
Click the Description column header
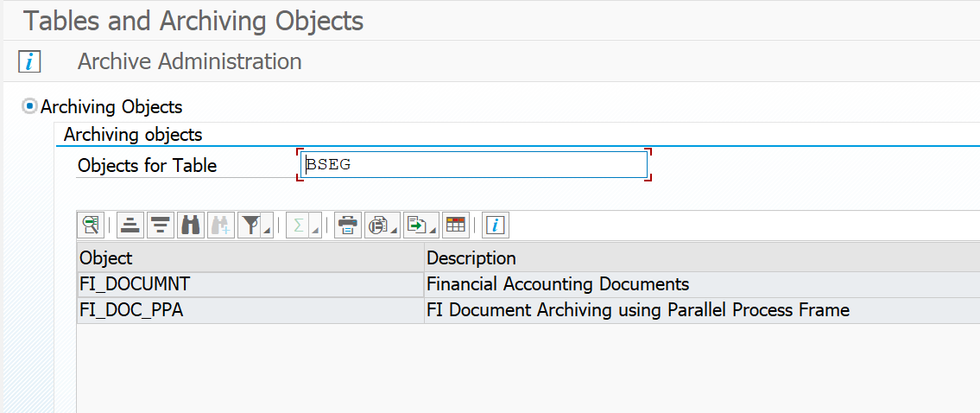pyautogui.click(x=701, y=257)
